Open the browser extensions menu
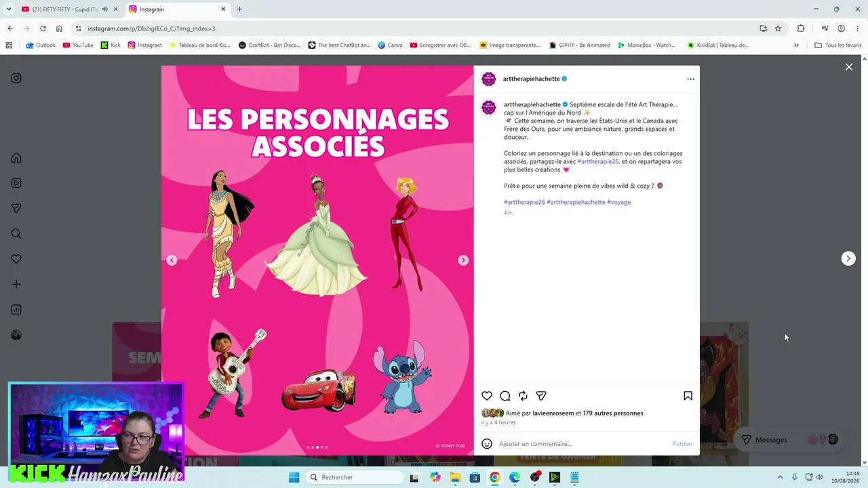The width and height of the screenshot is (868, 488). coord(801,28)
